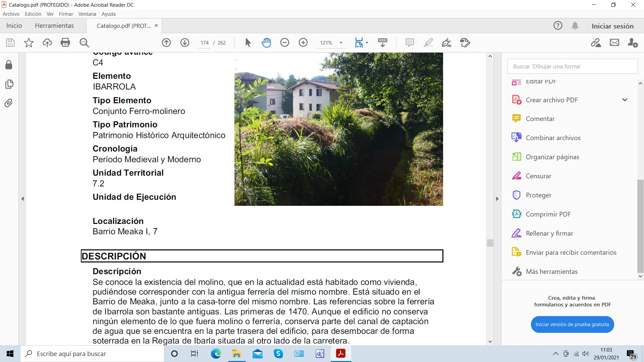Screen dimensions: 644x362
Task: Open the help question mark icon
Action: pos(558,25)
